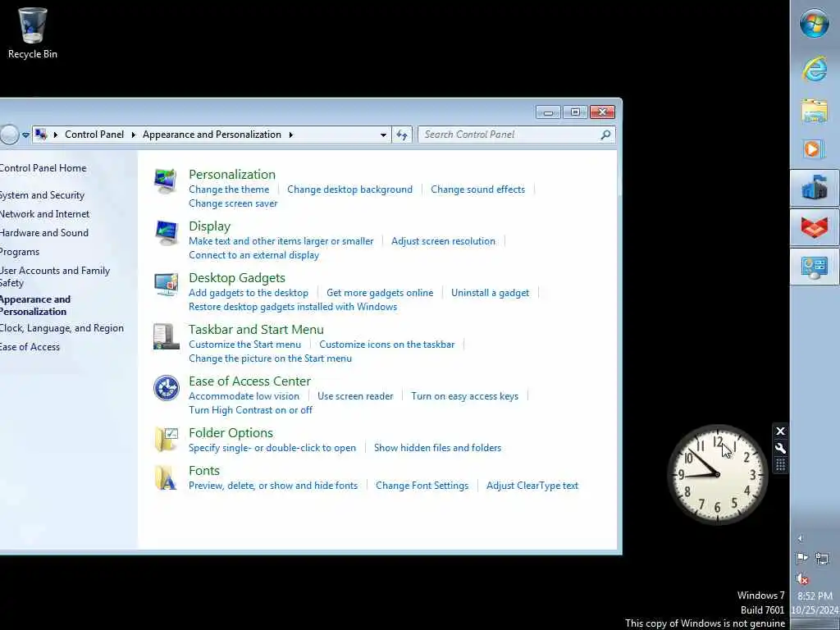This screenshot has width=840, height=630.
Task: Click Turn High Contrast on or off
Action: [x=250, y=410]
